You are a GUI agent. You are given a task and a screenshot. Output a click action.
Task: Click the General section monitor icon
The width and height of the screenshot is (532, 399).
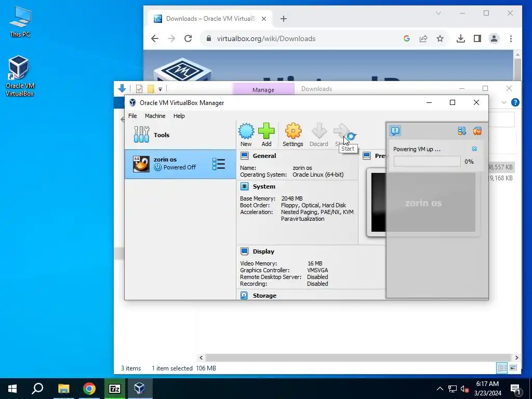coord(244,156)
